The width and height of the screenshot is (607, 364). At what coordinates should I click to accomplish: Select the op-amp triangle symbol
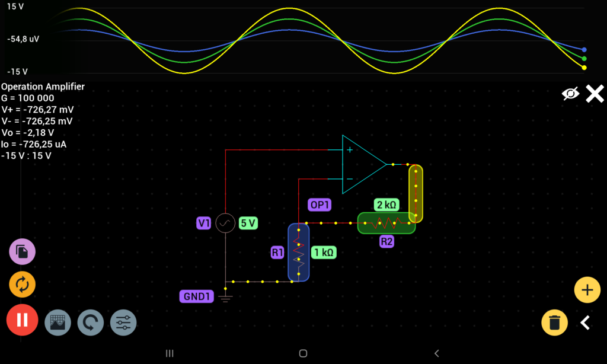(362, 164)
